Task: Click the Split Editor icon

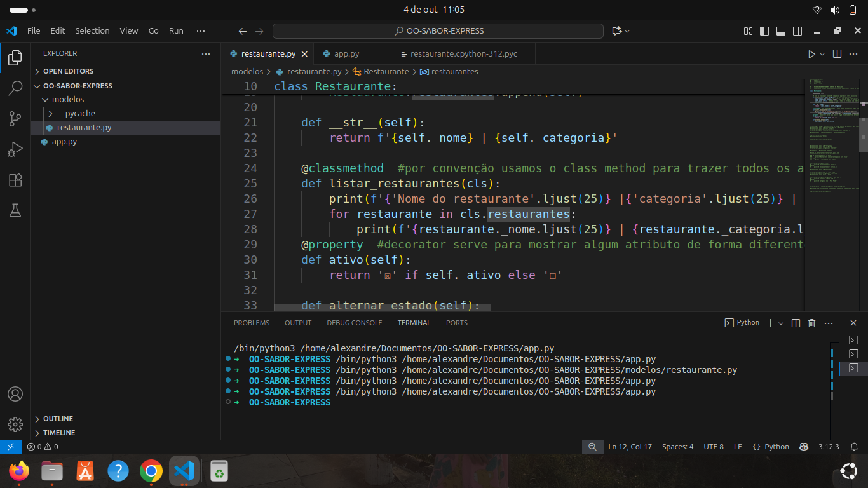Action: point(837,54)
